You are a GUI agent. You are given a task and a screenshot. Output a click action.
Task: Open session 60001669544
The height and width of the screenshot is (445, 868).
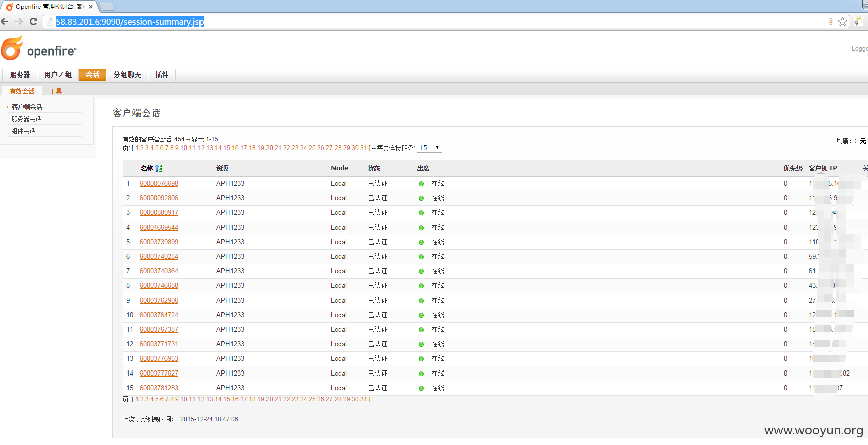tap(159, 228)
